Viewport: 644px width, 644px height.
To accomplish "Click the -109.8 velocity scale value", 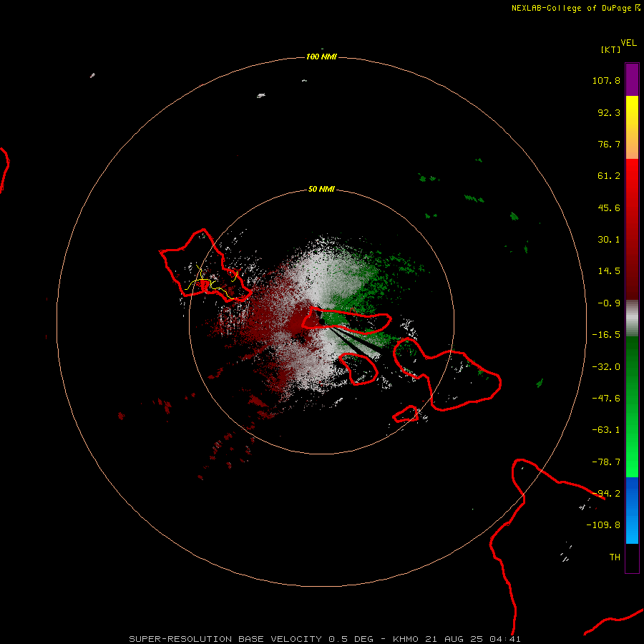I will [603, 525].
